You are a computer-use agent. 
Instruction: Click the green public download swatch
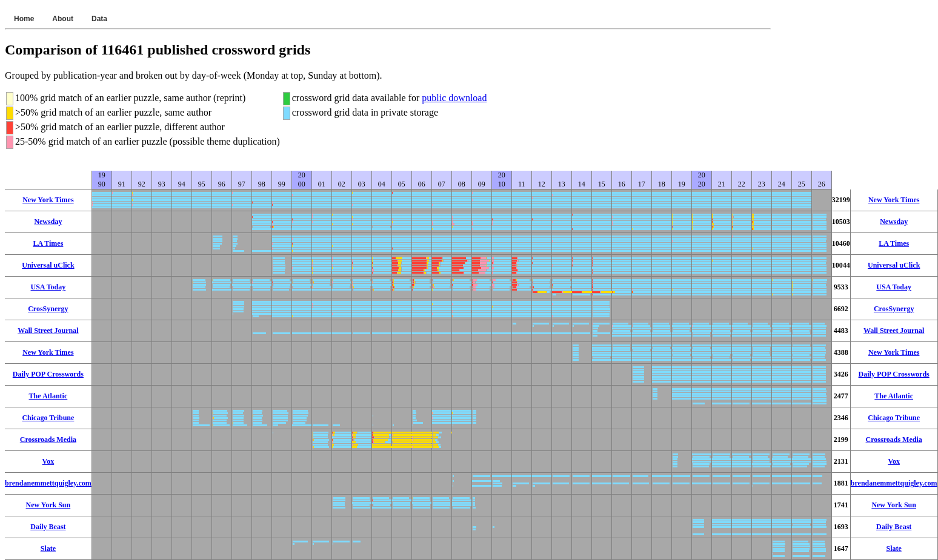287,99
